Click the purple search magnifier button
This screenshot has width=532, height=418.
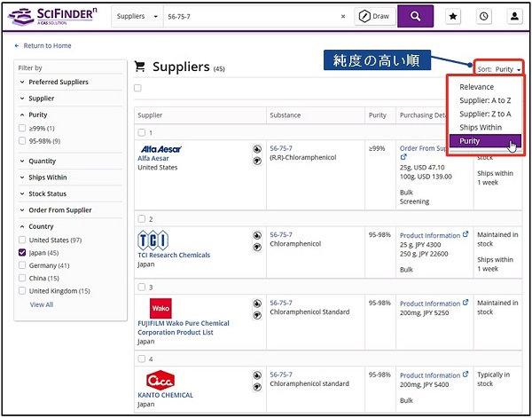click(x=415, y=16)
